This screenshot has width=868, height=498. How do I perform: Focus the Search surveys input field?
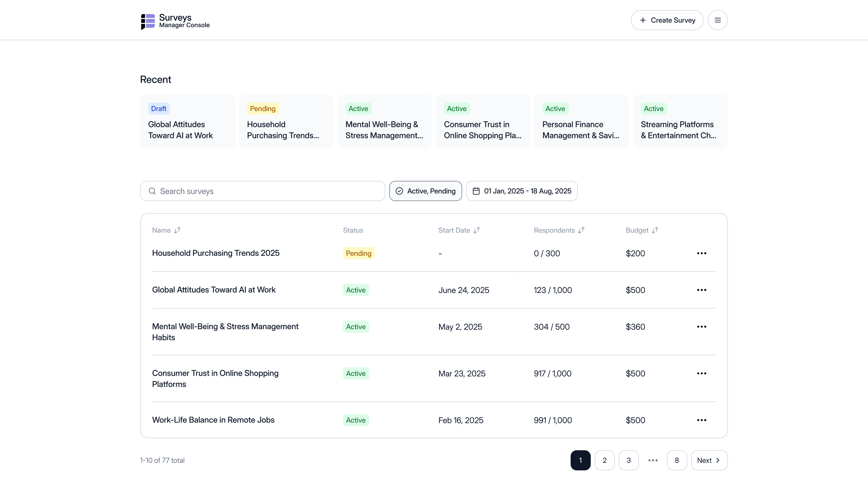pyautogui.click(x=262, y=191)
